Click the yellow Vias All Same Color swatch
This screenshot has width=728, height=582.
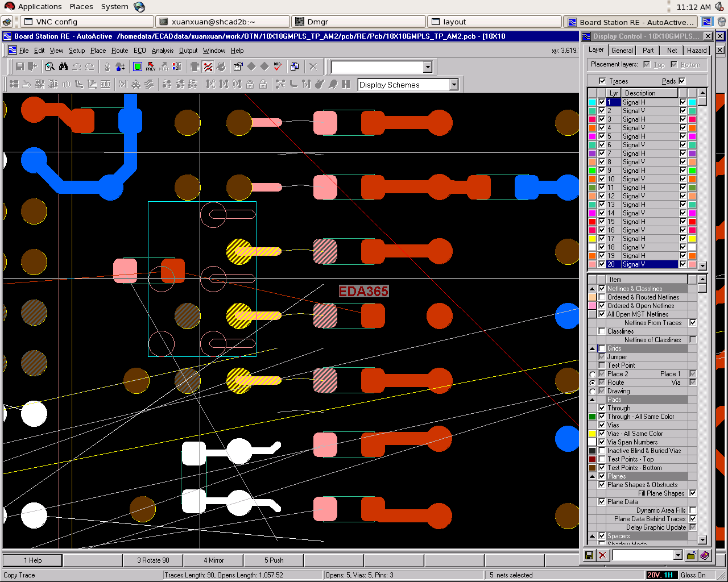pos(592,434)
